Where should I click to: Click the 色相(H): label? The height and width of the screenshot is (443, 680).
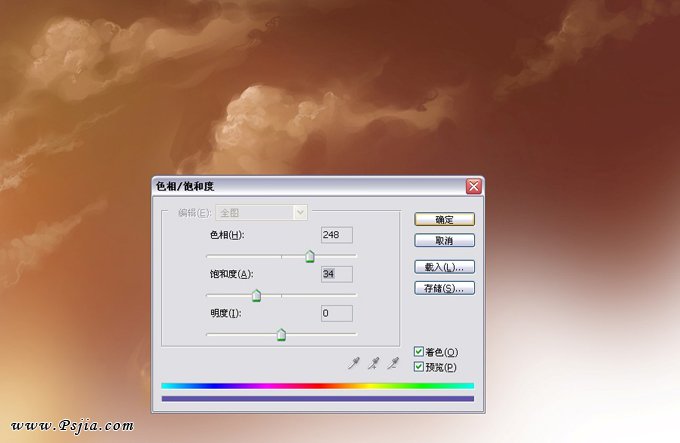tap(227, 235)
